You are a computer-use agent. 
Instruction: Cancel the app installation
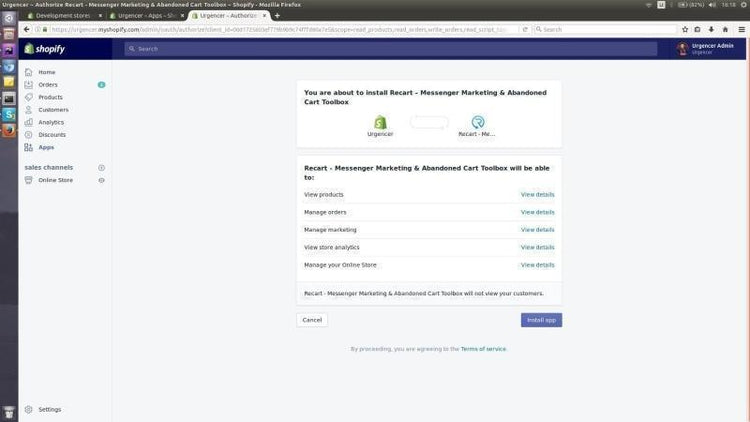312,320
